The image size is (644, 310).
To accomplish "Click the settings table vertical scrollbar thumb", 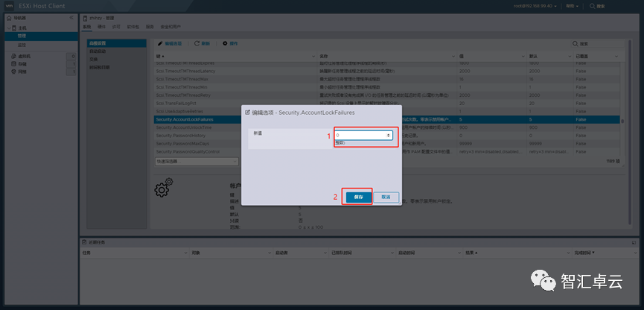I will pos(622,121).
